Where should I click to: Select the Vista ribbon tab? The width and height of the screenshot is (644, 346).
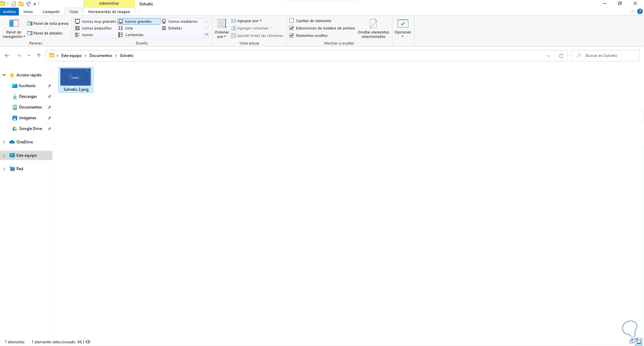tap(73, 12)
